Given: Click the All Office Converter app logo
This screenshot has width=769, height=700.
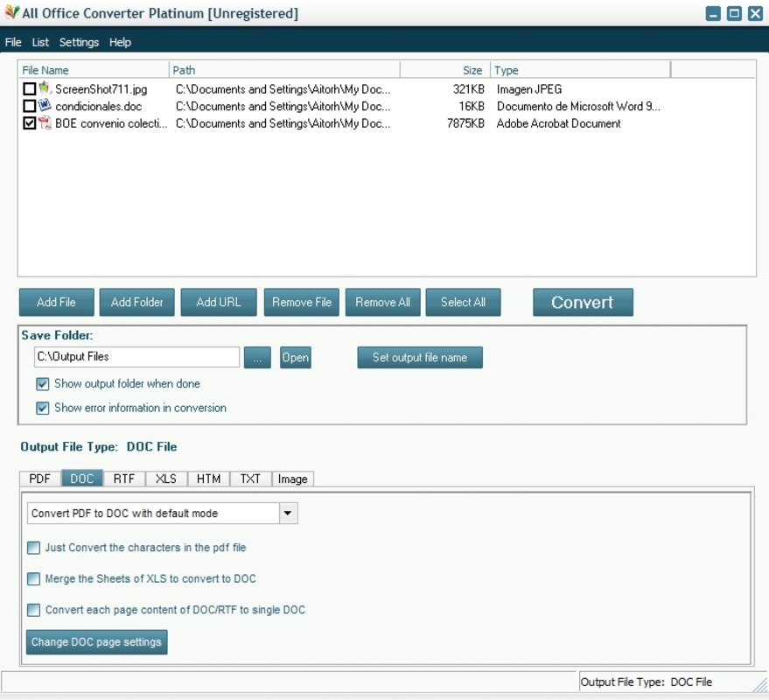Looking at the screenshot, I should tap(11, 13).
